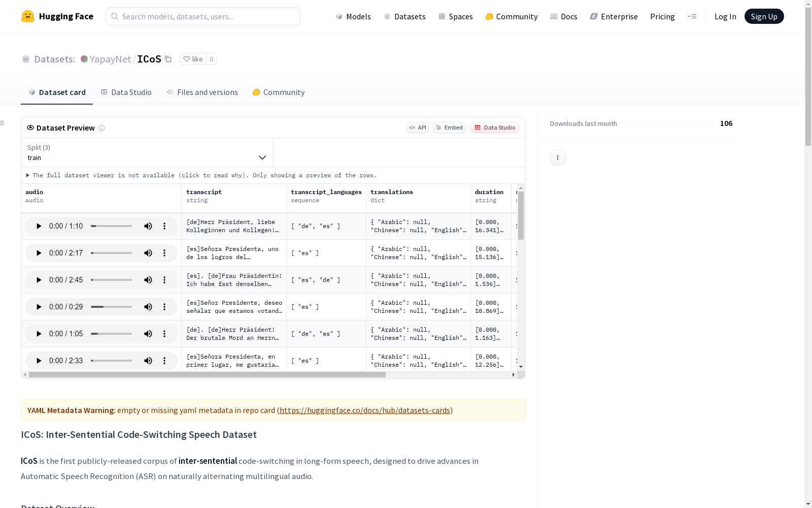Play the 2:45 audio clip
The width and height of the screenshot is (812, 508).
click(x=39, y=280)
